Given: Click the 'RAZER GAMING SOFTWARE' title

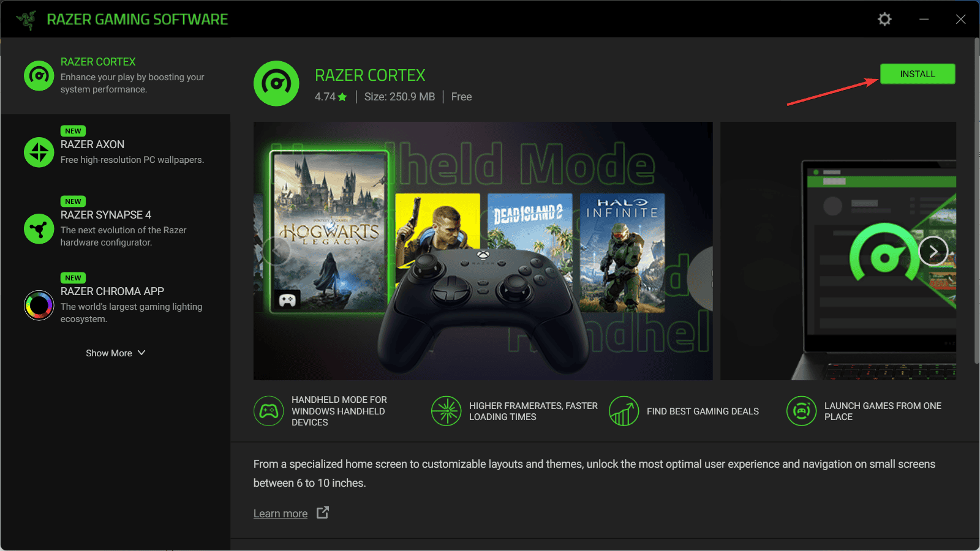Looking at the screenshot, I should (137, 20).
